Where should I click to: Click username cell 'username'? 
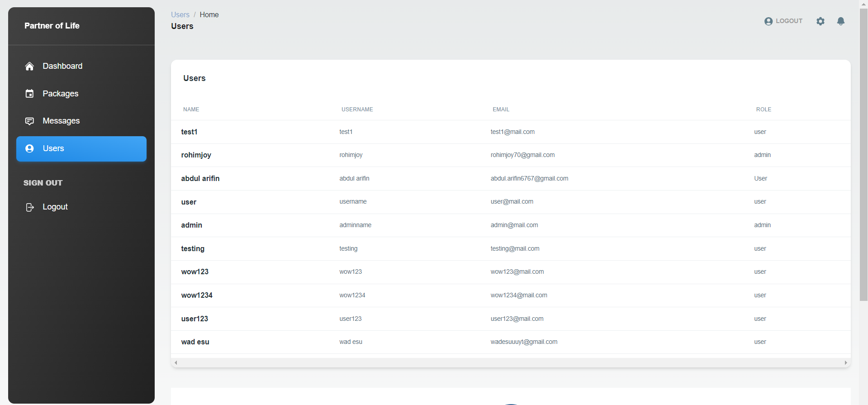pos(353,201)
